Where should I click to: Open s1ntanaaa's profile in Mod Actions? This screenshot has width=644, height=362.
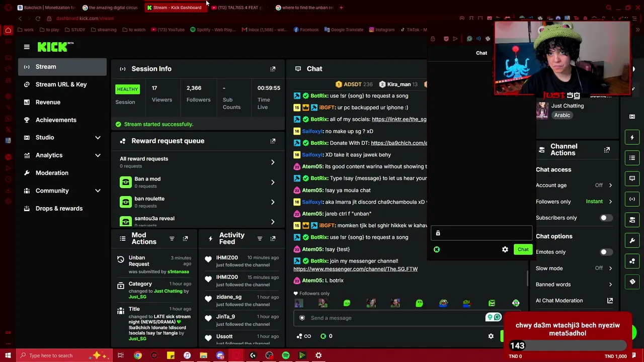tap(178, 272)
